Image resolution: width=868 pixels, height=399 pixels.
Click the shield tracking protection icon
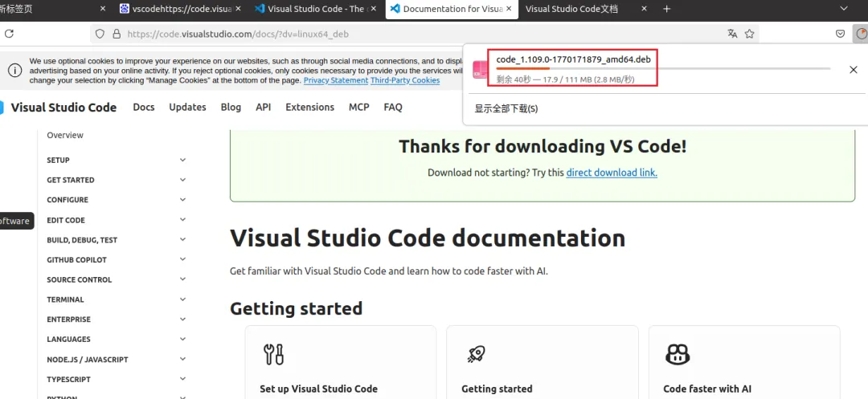[x=100, y=34]
